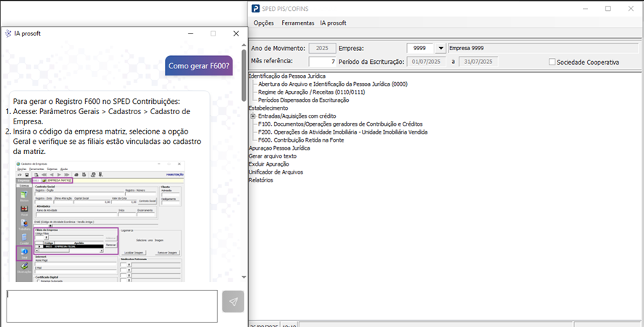Open the Opções menu
Image resolution: width=644 pixels, height=327 pixels.
click(x=264, y=23)
